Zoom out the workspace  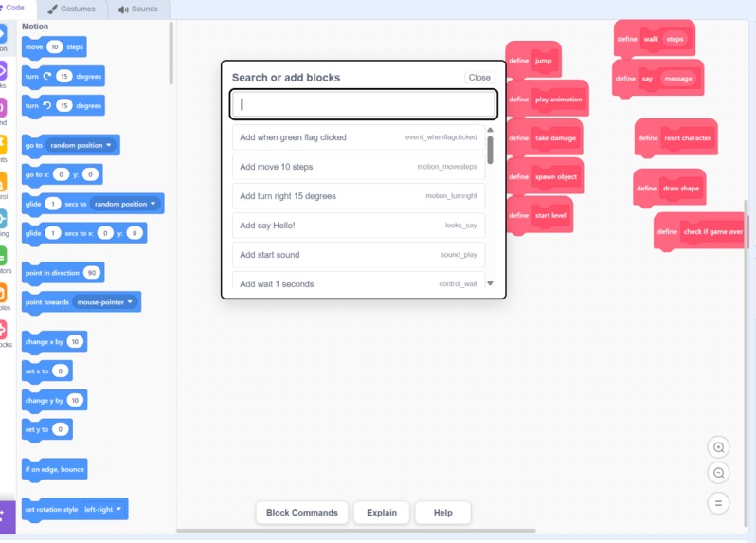718,473
